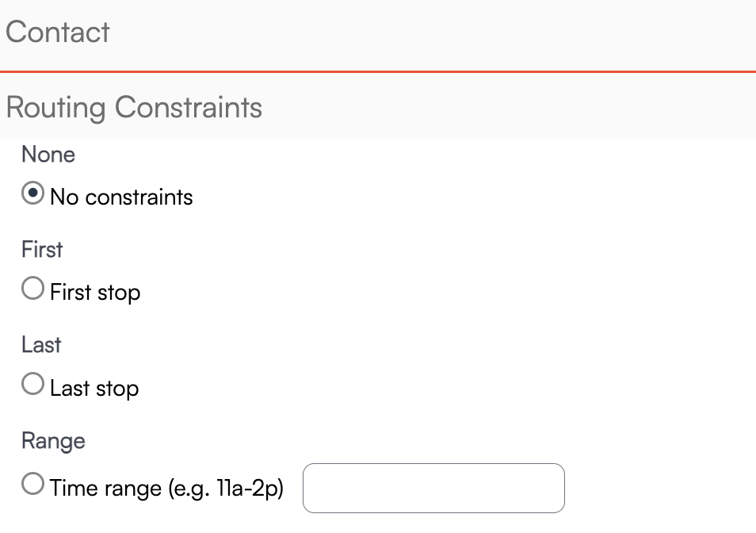Click the "Range" group heading
The width and height of the screenshot is (756, 533).
coord(53,440)
